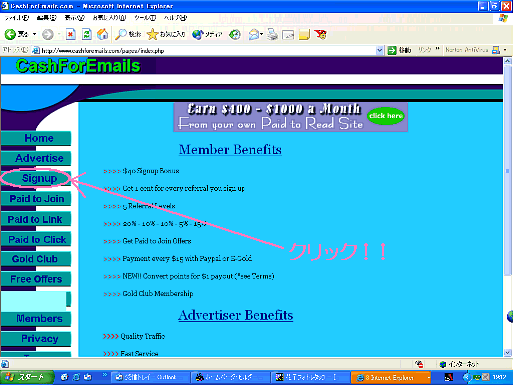The width and height of the screenshot is (513, 385).
Task: Click the Refresh page icon
Action: coord(87,34)
